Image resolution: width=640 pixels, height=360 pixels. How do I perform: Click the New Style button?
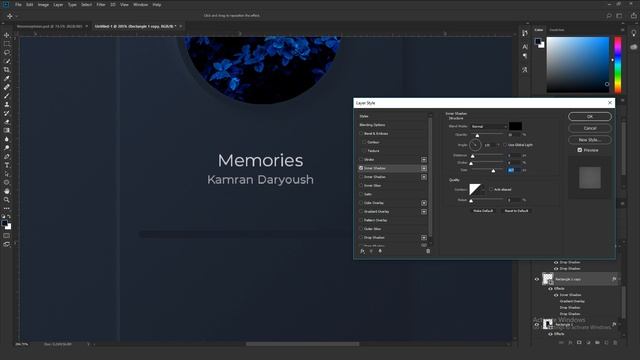pos(590,140)
